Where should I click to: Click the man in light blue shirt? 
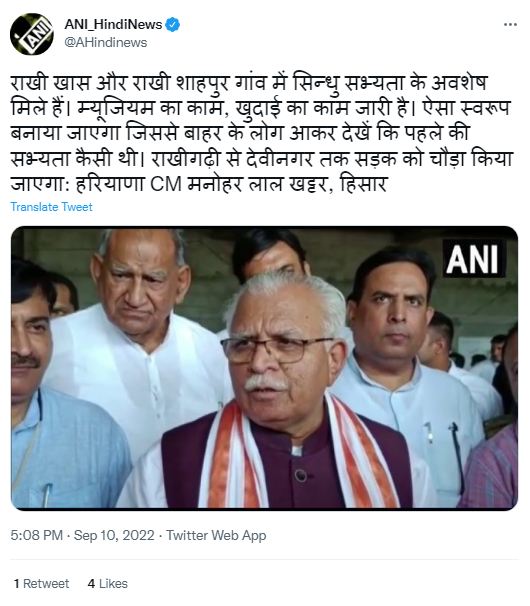click(58, 386)
